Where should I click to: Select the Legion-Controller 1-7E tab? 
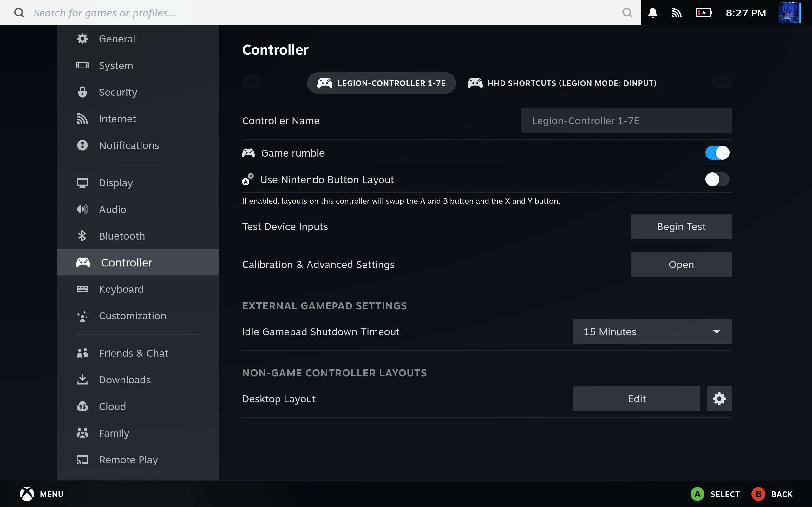click(x=381, y=83)
